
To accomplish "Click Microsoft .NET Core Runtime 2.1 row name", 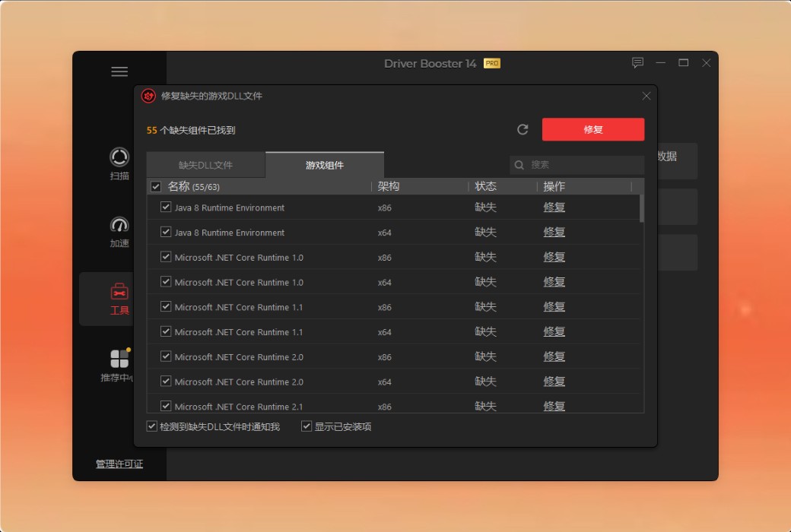I will (239, 407).
